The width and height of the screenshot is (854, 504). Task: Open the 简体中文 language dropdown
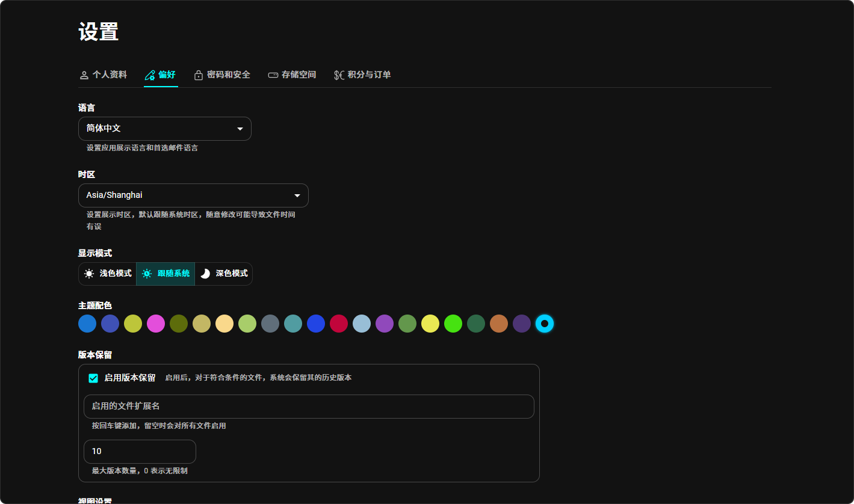pos(164,129)
